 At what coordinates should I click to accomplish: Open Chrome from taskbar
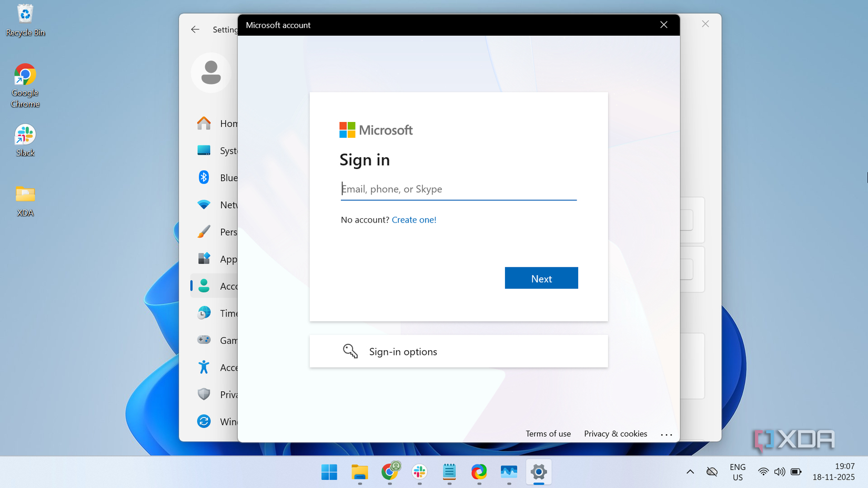click(390, 472)
